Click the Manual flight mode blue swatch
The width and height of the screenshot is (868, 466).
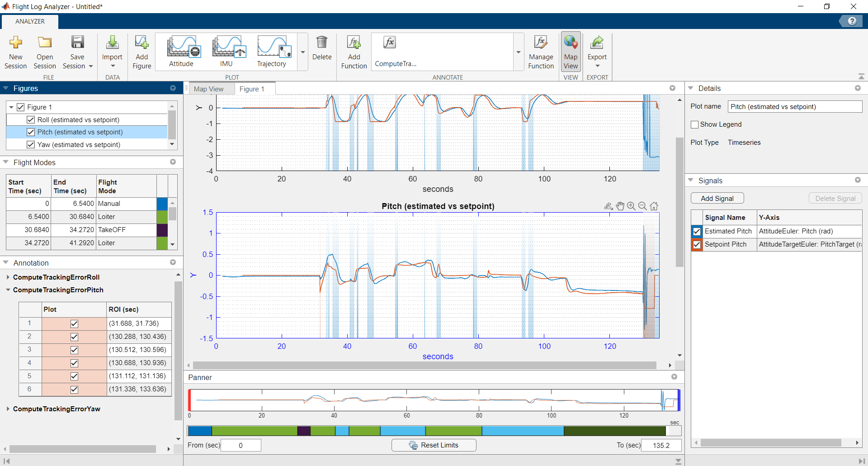point(162,204)
